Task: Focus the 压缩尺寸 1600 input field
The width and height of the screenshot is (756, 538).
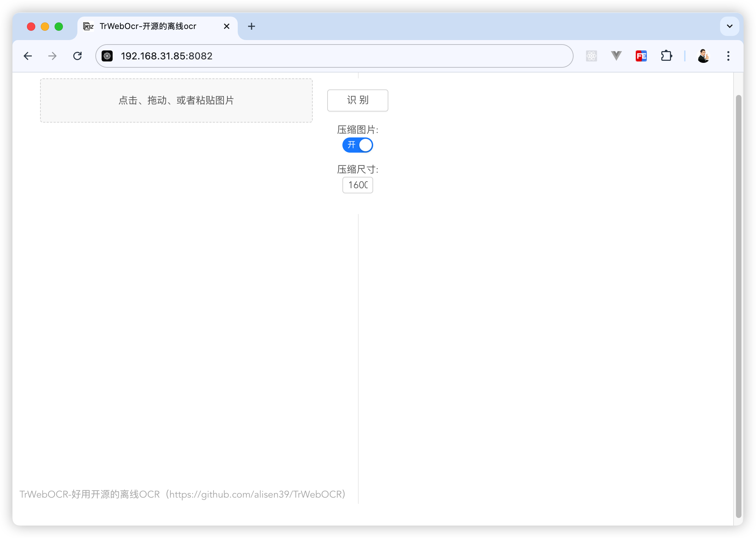Action: click(358, 185)
